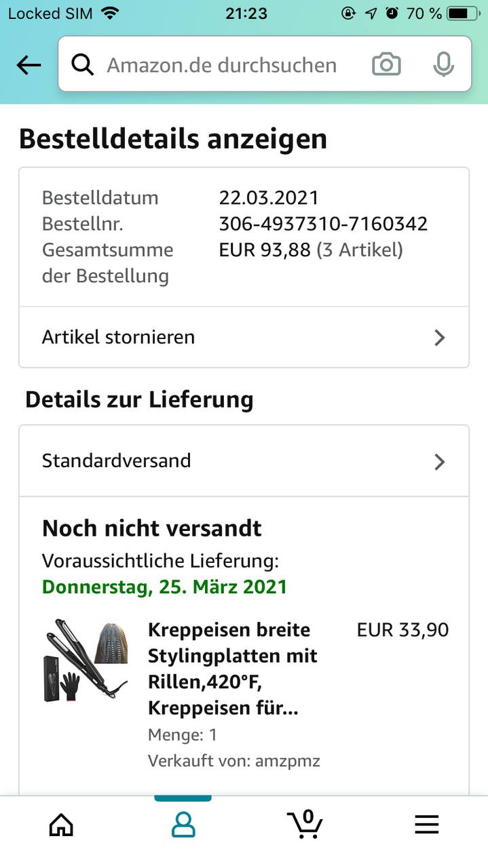Tap the battery indicator in status bar
Screen dimensions: 488x868
(462, 13)
